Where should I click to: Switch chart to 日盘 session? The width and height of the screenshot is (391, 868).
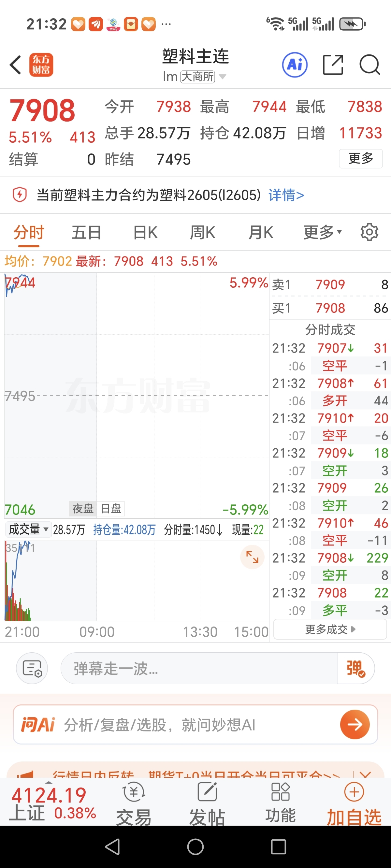tap(111, 509)
